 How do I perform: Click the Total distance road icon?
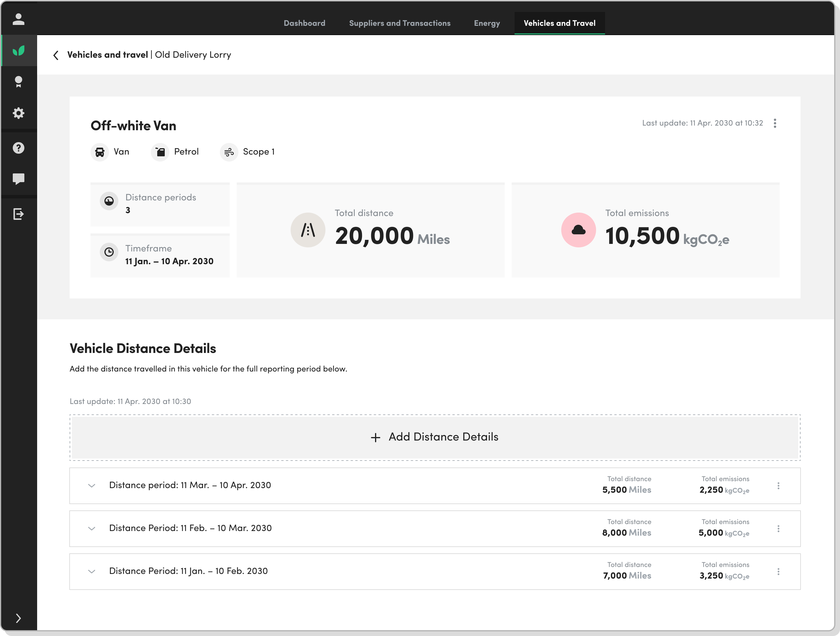coord(307,230)
